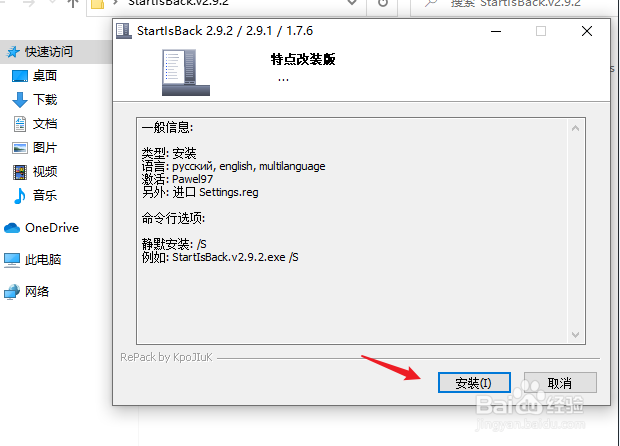
Task: Click the 安装(I) install button
Action: (474, 382)
